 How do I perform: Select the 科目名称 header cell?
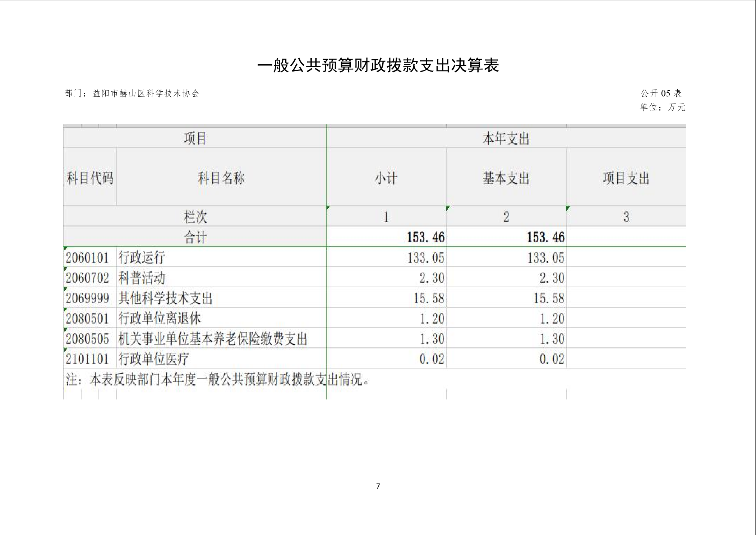coord(221,178)
